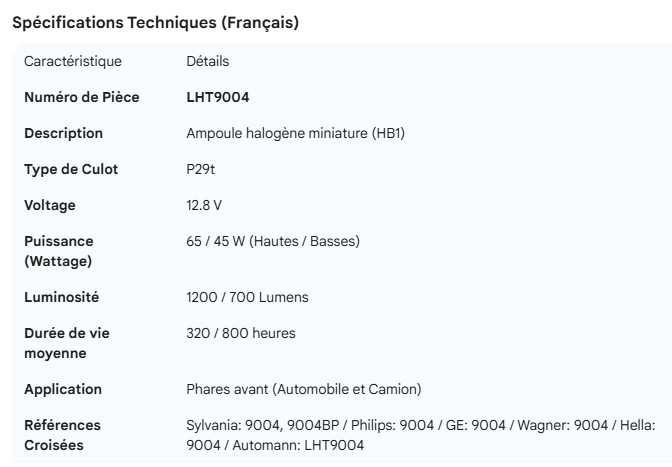This screenshot has width=672, height=467.
Task: Click the Phares avant application value
Action: pyautogui.click(x=304, y=389)
